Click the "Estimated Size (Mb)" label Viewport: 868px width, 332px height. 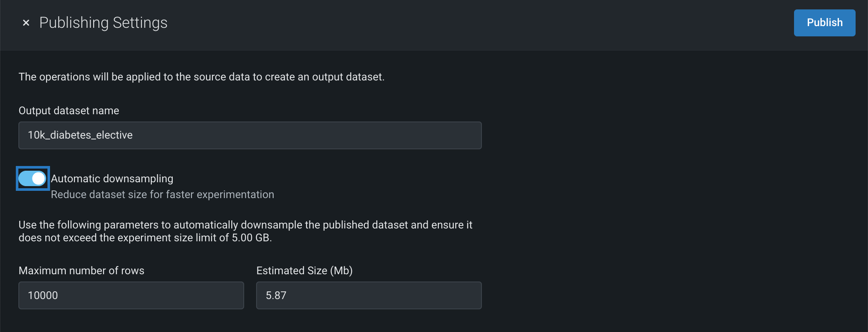pyautogui.click(x=304, y=271)
